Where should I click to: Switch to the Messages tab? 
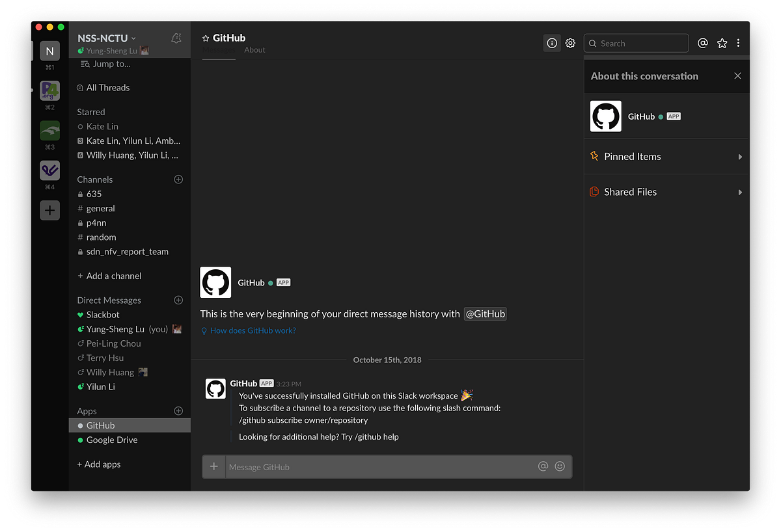[219, 50]
